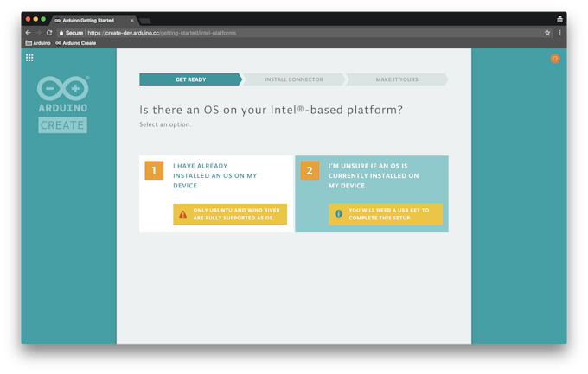This screenshot has width=588, height=374.
Task: Click the incognito icon in title bar
Action: tap(559, 19)
